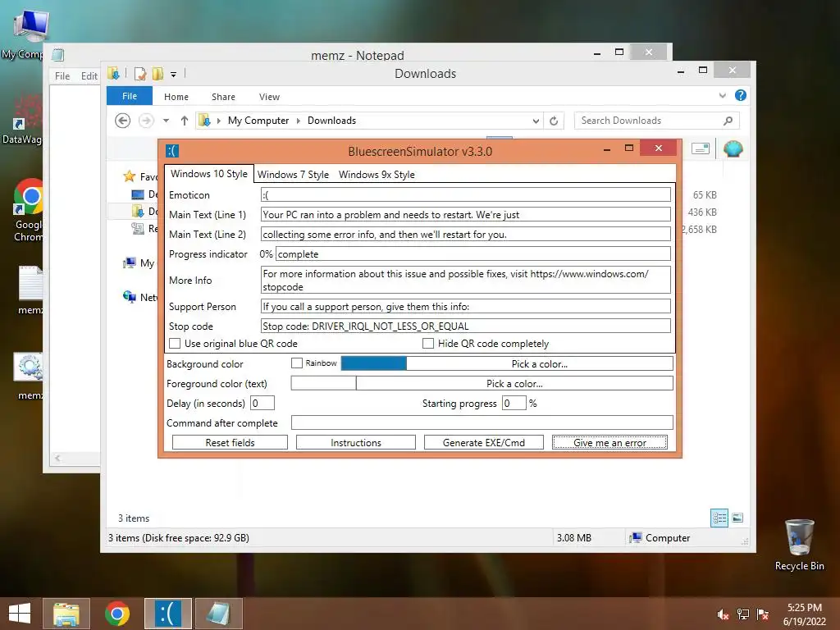Open the Instructions button
This screenshot has width=840, height=630.
pyautogui.click(x=356, y=442)
